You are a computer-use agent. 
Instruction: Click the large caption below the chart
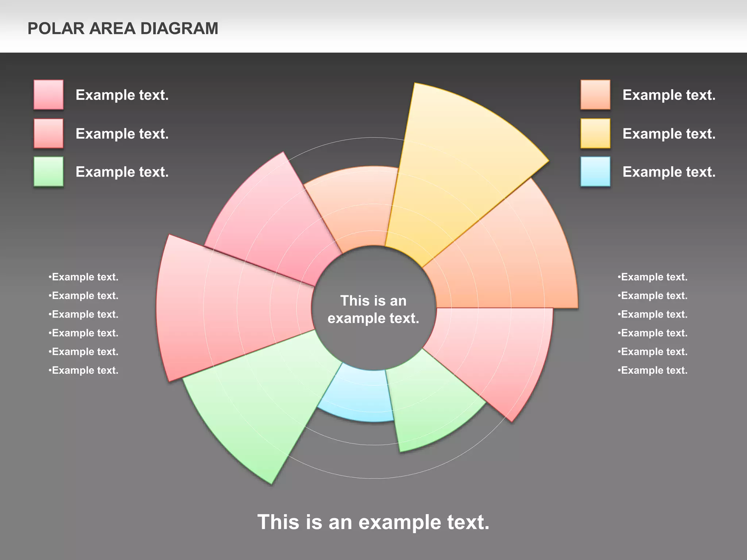click(x=373, y=522)
